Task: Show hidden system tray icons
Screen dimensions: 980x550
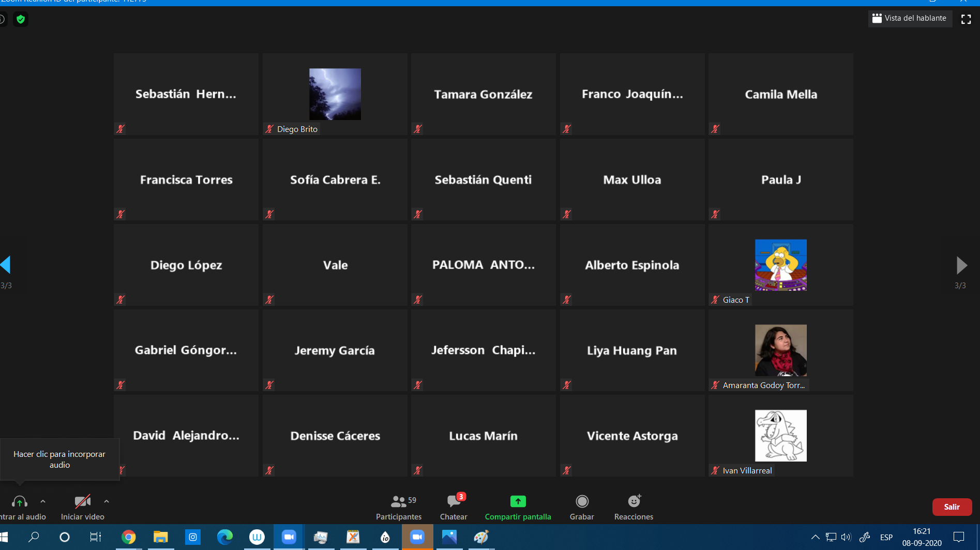Action: click(815, 537)
